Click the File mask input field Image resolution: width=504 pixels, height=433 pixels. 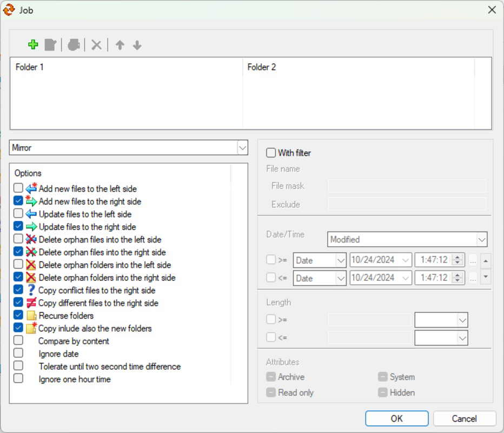(407, 186)
